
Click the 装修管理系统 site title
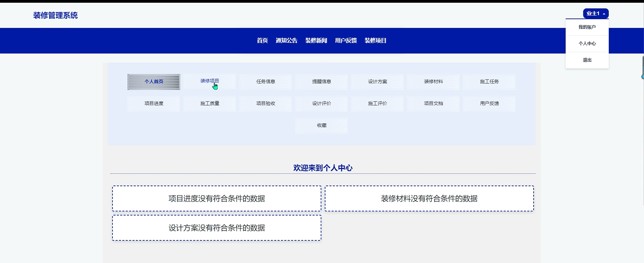click(x=56, y=16)
